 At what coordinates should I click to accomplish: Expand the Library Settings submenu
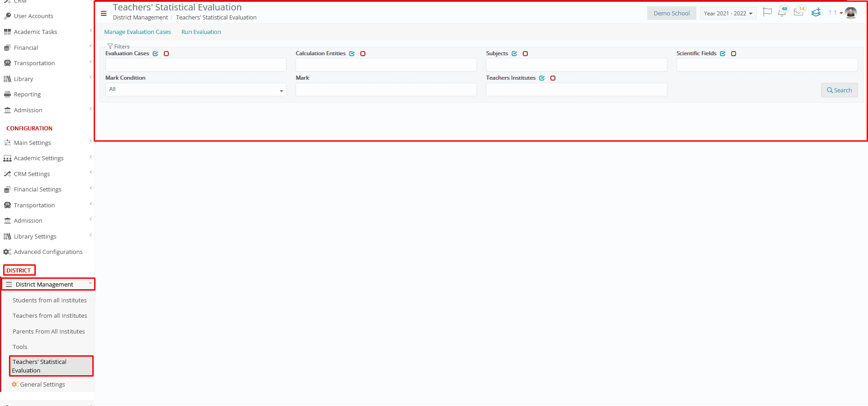pos(91,235)
